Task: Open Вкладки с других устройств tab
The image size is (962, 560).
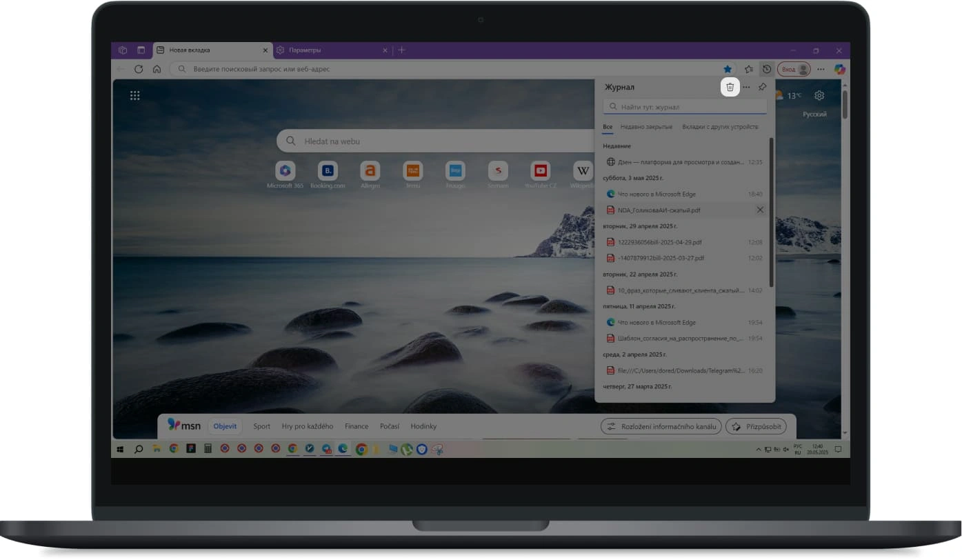Action: [x=720, y=127]
